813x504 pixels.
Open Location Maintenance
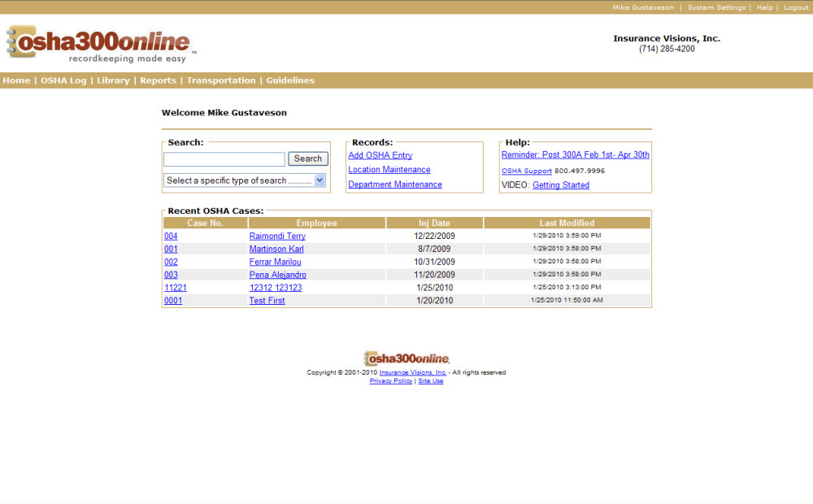click(389, 169)
